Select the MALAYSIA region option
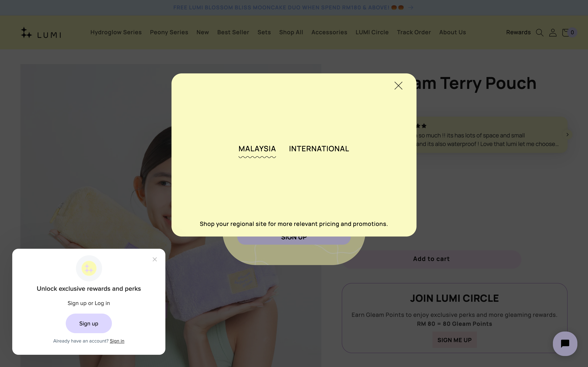Viewport: 588px width, 367px height. pos(257,149)
